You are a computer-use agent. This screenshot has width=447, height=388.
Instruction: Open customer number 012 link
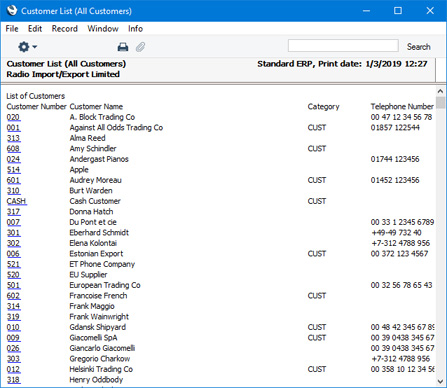point(13,369)
